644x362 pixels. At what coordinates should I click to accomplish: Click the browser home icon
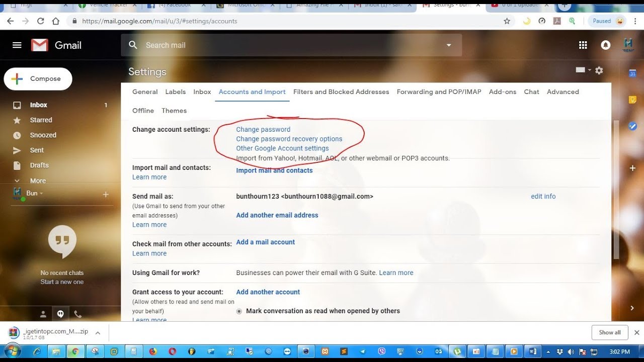coord(56,21)
